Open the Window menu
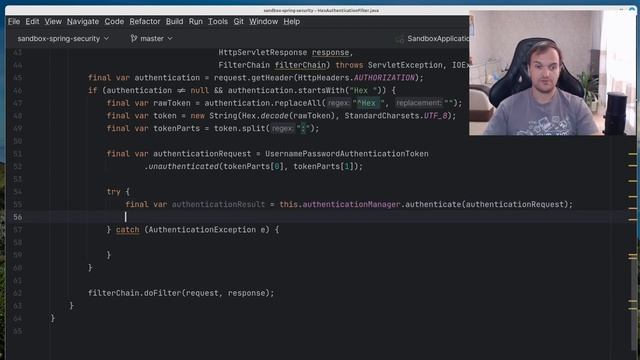 coord(264,22)
